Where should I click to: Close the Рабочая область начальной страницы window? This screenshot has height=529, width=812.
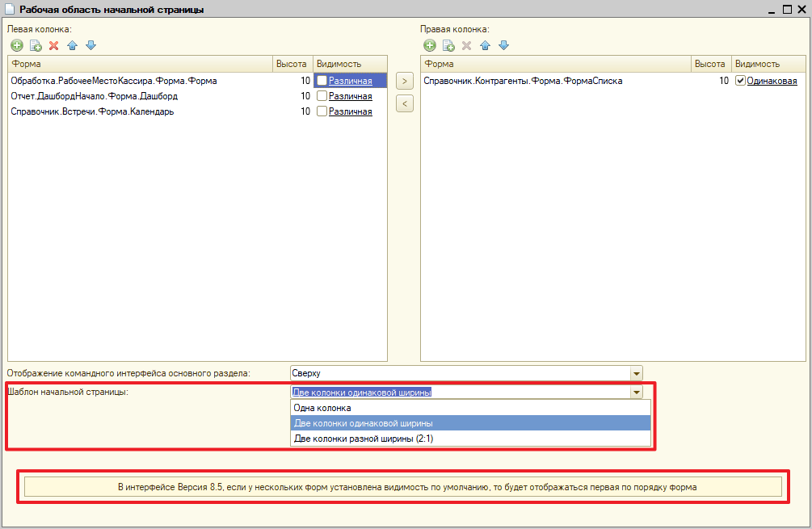point(802,10)
